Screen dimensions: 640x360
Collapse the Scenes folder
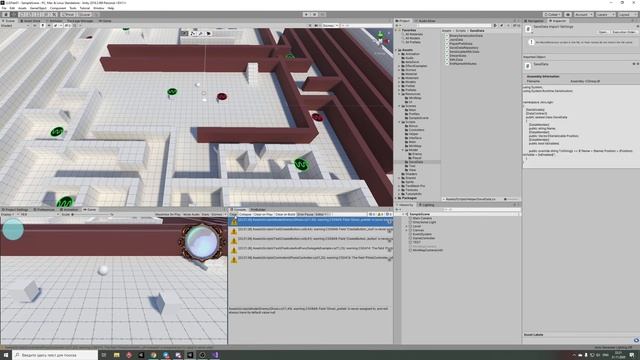click(x=400, y=106)
